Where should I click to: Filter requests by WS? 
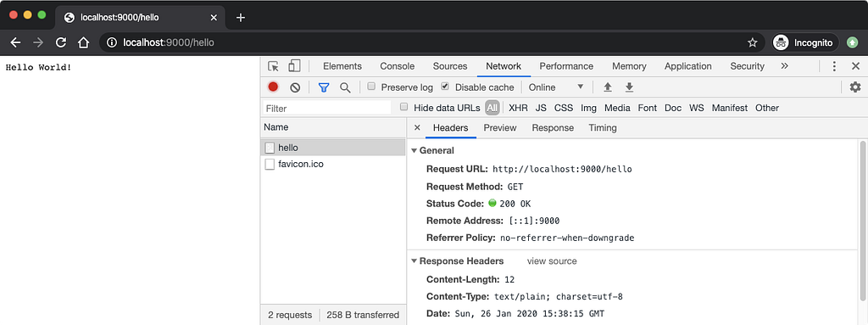[697, 108]
